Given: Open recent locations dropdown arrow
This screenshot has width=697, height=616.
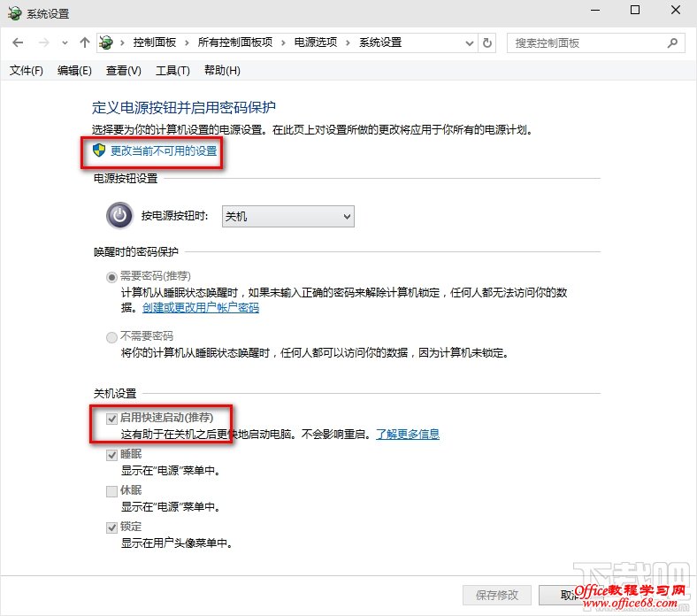Looking at the screenshot, I should [x=65, y=43].
